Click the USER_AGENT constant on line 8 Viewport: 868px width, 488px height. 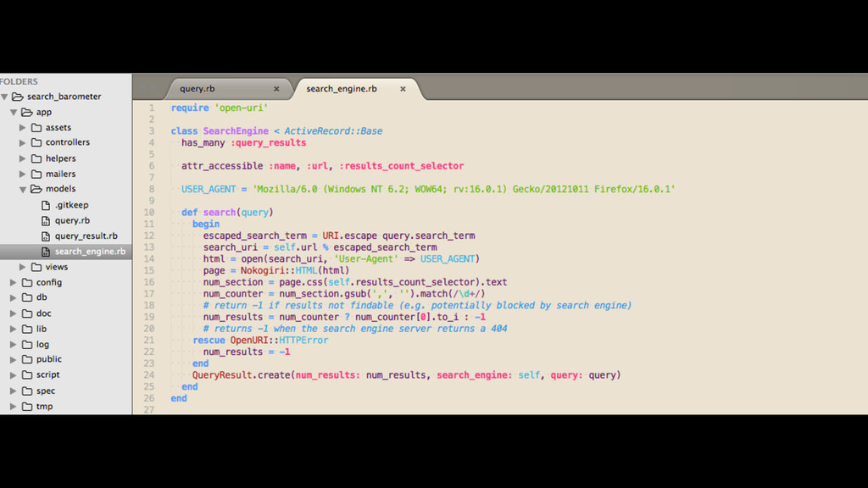point(209,189)
